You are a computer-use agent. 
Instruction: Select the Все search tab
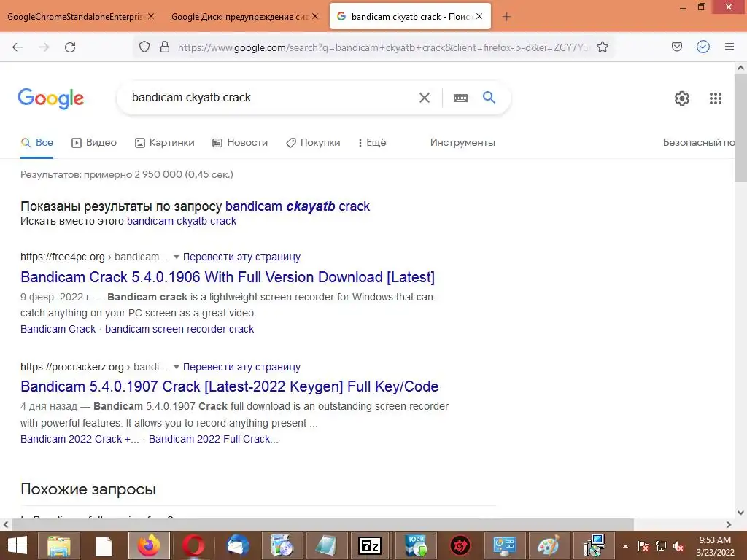click(36, 142)
